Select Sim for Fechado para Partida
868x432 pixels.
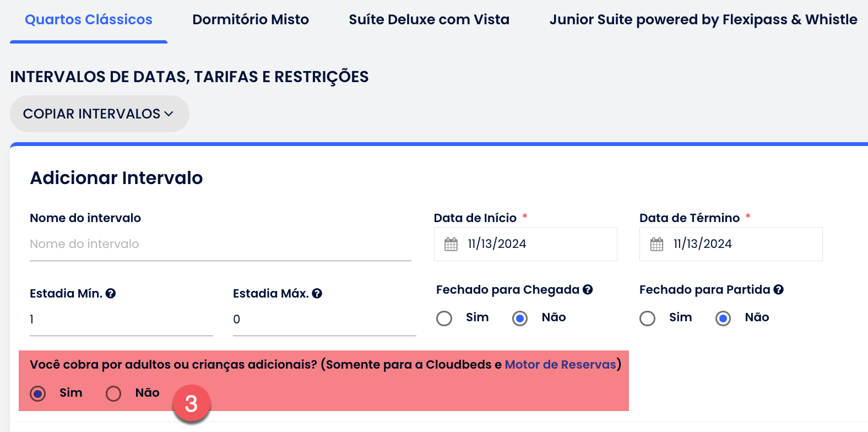click(x=648, y=318)
